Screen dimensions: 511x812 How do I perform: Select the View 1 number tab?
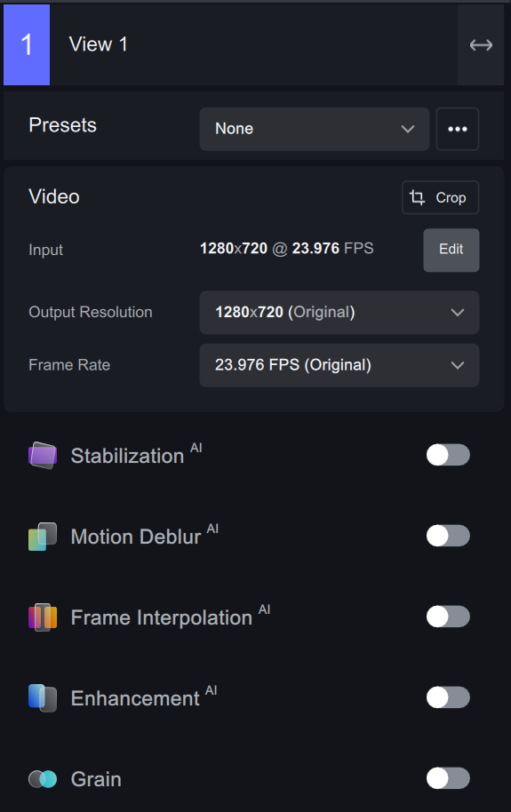coord(27,45)
